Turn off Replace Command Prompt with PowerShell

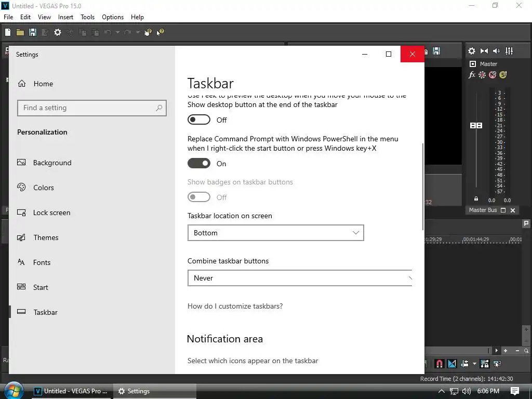(x=199, y=163)
